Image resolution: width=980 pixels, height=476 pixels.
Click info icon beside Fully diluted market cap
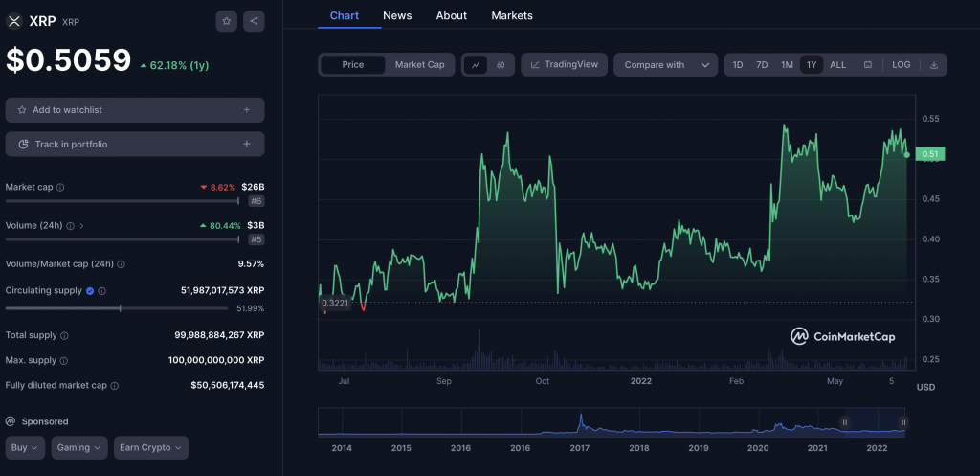115,386
